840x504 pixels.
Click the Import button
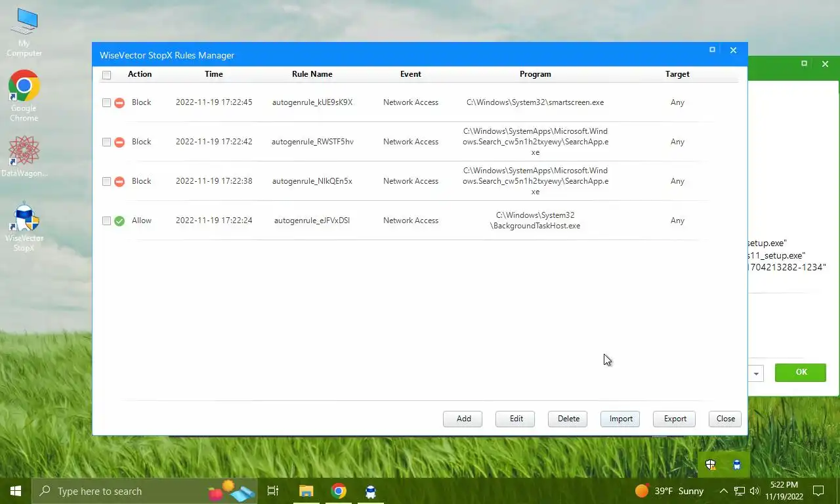pos(621,419)
